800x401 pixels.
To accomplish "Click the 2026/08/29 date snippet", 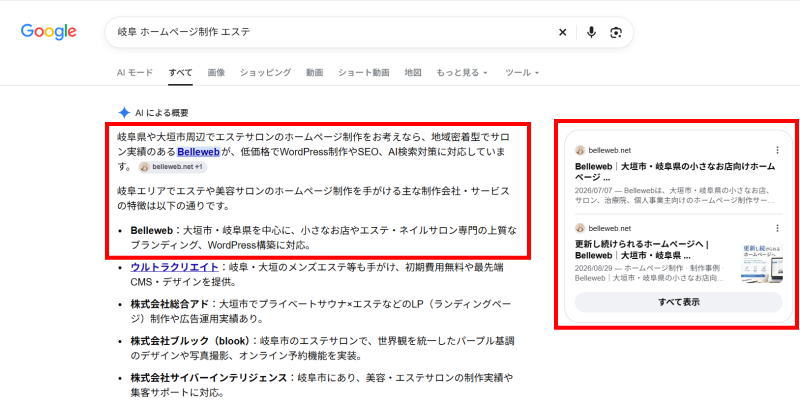I will (593, 268).
